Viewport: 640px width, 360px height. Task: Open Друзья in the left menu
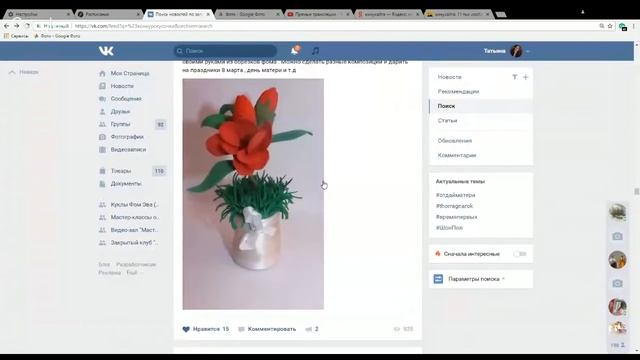[x=120, y=111]
